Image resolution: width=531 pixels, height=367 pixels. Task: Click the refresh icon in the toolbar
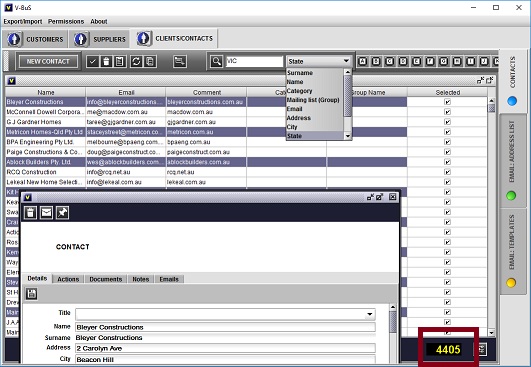click(136, 61)
